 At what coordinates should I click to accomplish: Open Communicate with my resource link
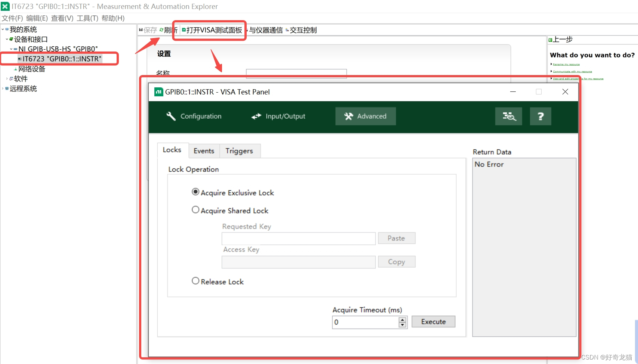(572, 71)
